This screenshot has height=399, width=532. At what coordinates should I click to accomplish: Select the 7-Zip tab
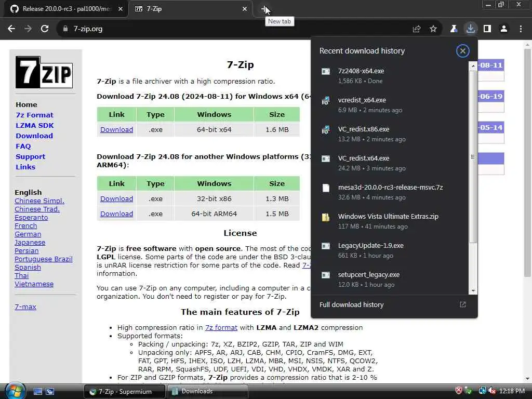click(x=191, y=9)
